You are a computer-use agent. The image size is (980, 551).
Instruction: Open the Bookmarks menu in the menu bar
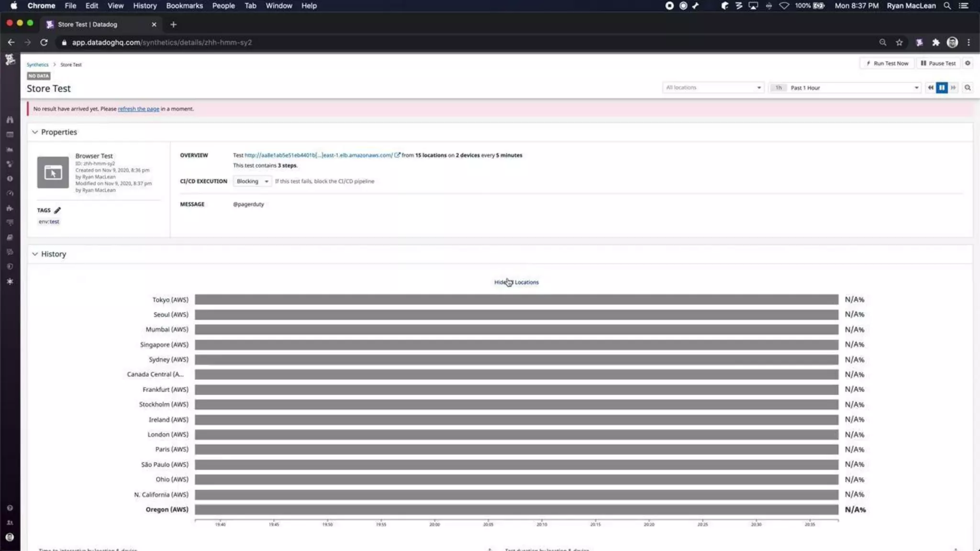(184, 6)
